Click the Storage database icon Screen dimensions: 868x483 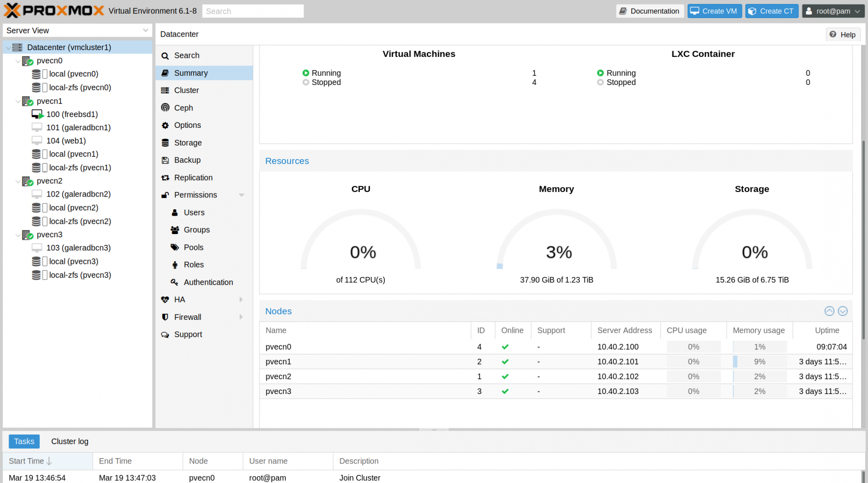point(165,143)
